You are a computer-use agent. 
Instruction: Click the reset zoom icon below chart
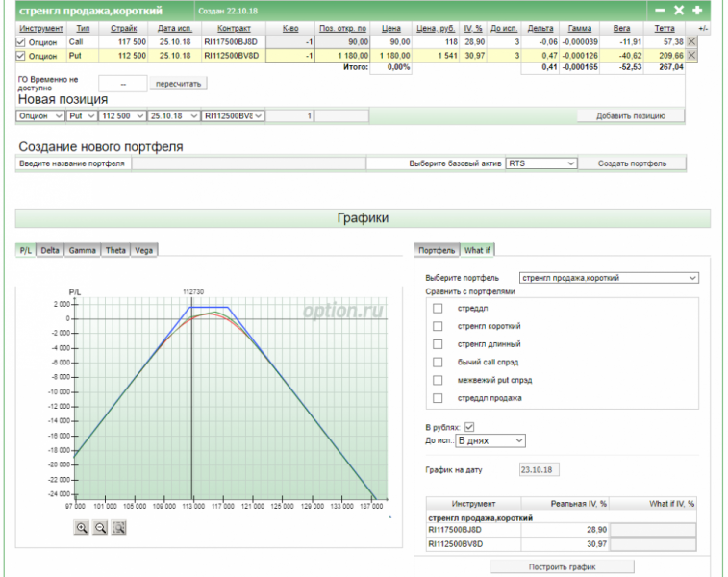[x=118, y=527]
